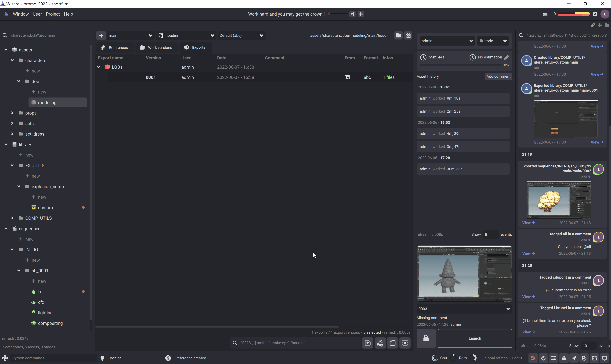Image resolution: width=611 pixels, height=364 pixels.
Task: Open the admin assignee dropdown
Action: point(447,41)
